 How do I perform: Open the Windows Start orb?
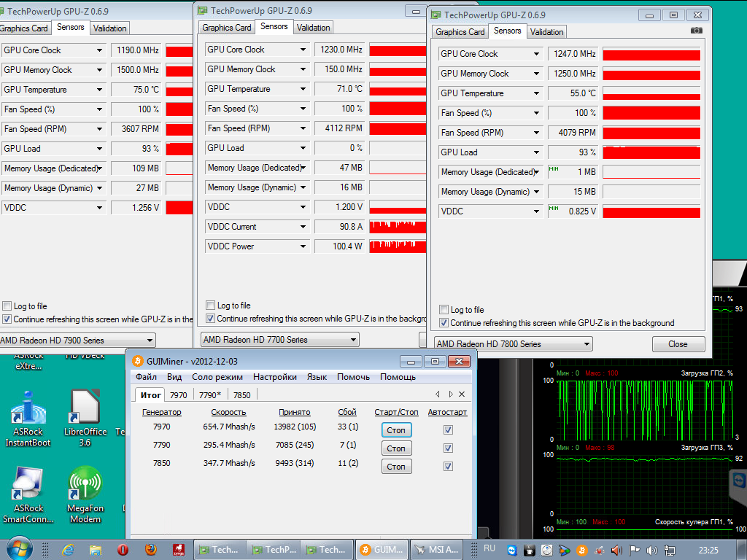19,549
